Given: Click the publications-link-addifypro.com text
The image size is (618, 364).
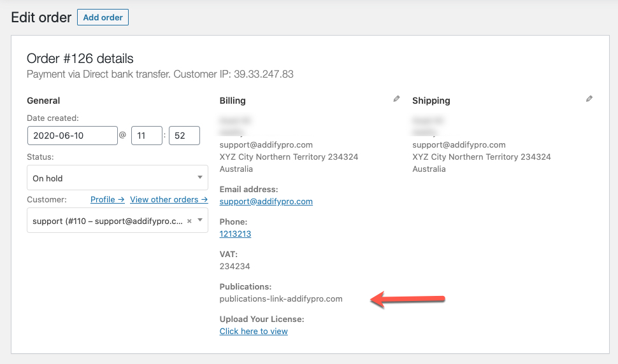Looking at the screenshot, I should coord(281,298).
